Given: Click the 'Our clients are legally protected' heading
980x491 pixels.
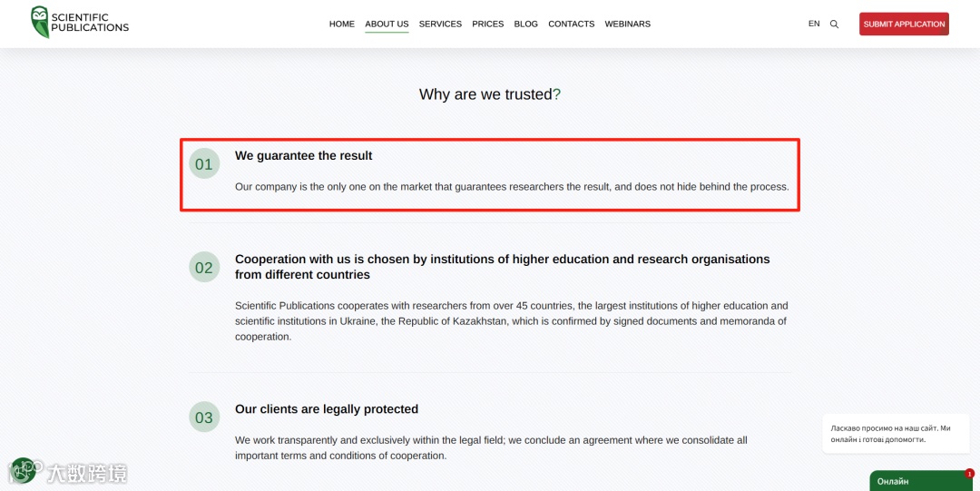Looking at the screenshot, I should (327, 409).
